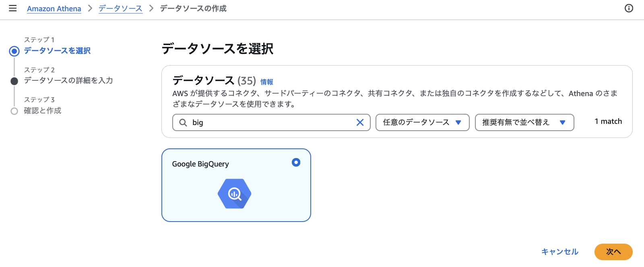Click step 2 データソースの詳細を入力

pyautogui.click(x=68, y=80)
